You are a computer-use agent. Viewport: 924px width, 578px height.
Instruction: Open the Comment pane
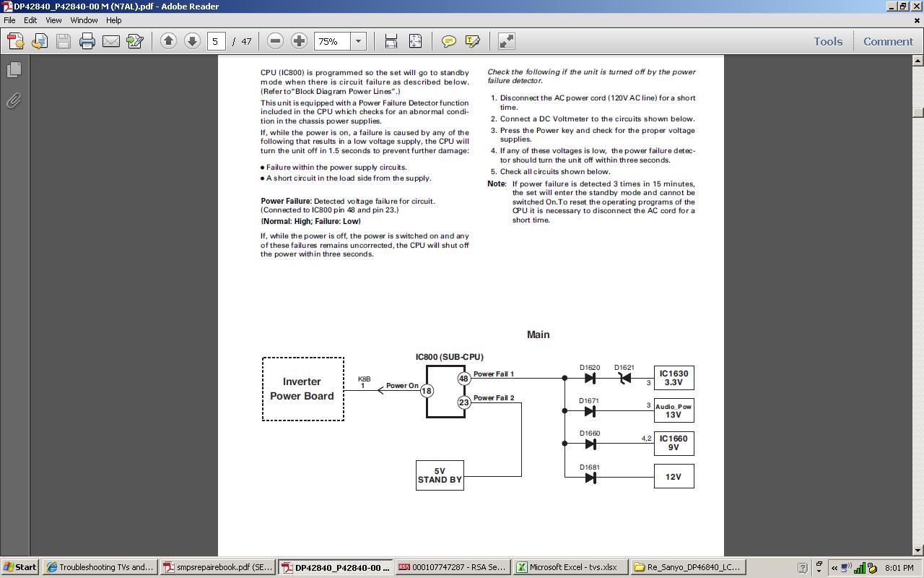pos(888,41)
